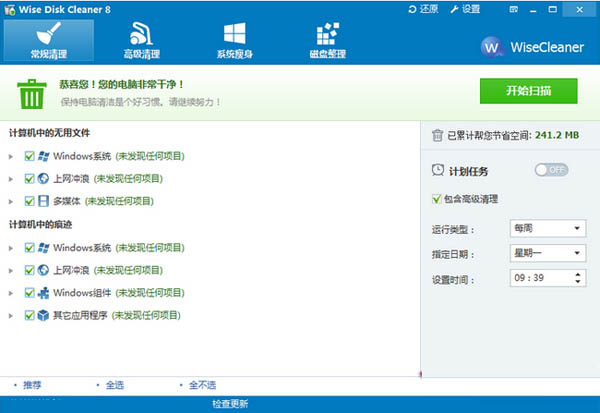Uncheck 上网冲浪 under 痕迹
The width and height of the screenshot is (600, 413).
coord(29,270)
